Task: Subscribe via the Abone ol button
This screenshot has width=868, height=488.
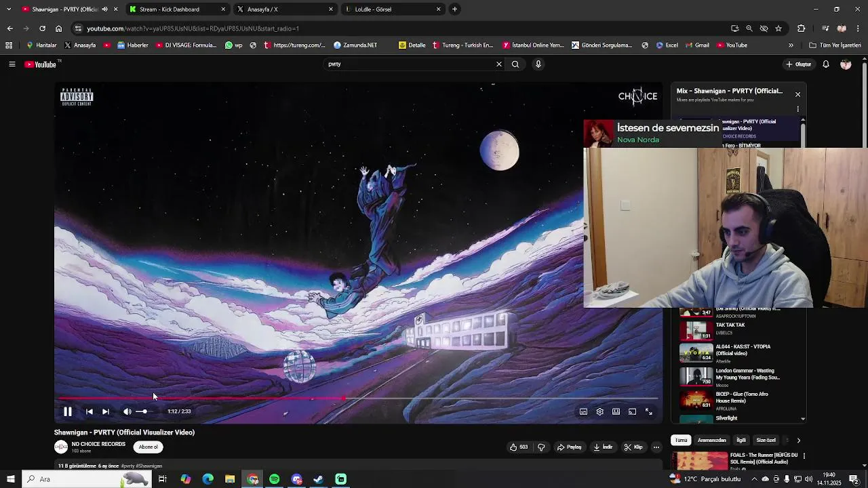Action: coord(148,447)
